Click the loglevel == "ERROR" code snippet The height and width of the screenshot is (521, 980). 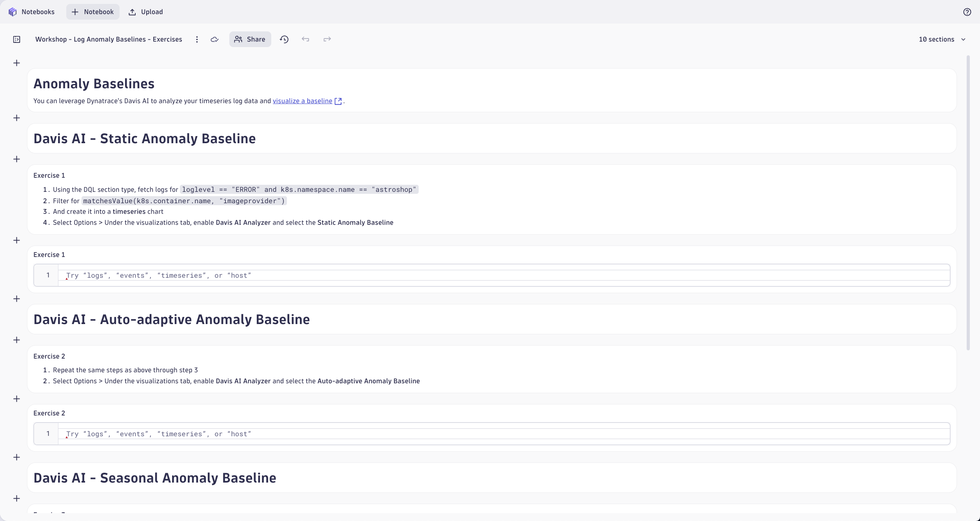click(299, 189)
